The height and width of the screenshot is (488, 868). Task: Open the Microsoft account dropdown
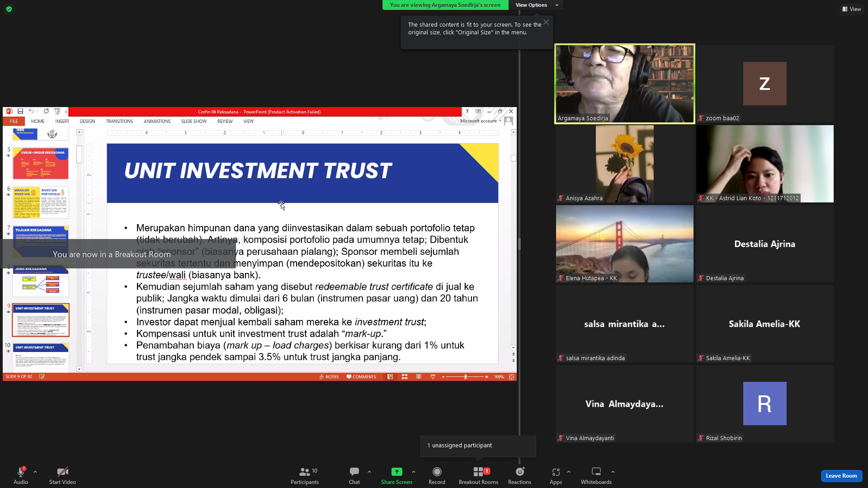[481, 121]
